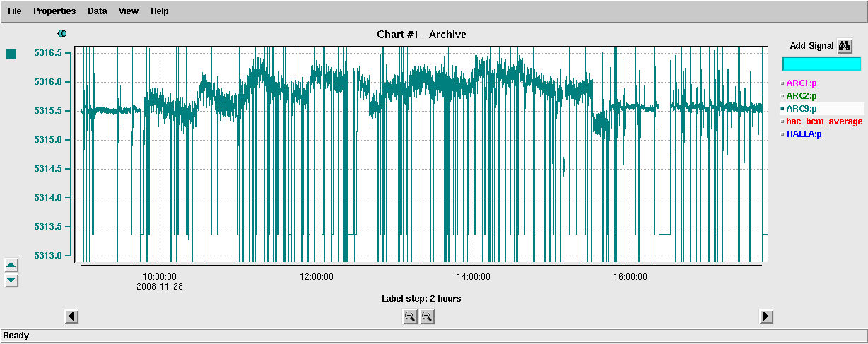Click the 14:00:00 time axis label
Screen dimensions: 868x344
coord(474,277)
